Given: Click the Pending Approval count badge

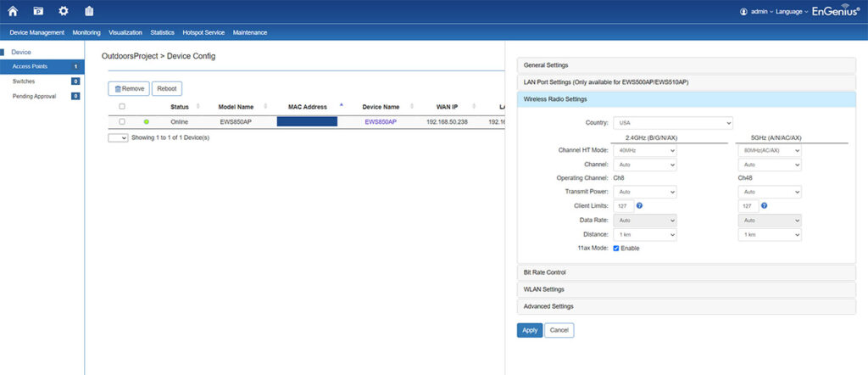Looking at the screenshot, I should click(75, 97).
